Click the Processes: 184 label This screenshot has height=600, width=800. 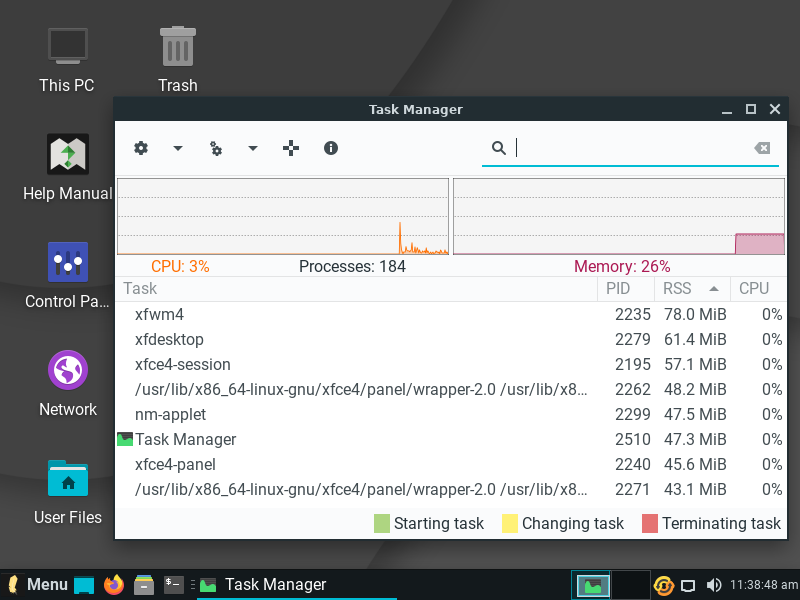coord(352,266)
